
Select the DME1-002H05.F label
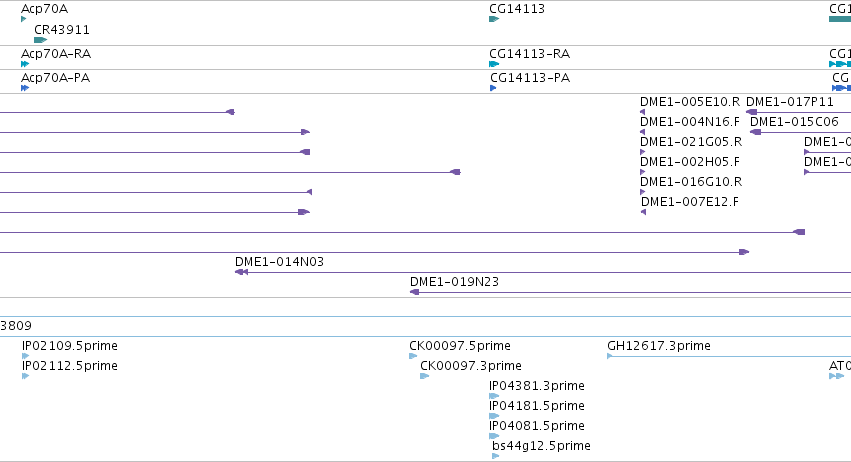[x=690, y=162]
